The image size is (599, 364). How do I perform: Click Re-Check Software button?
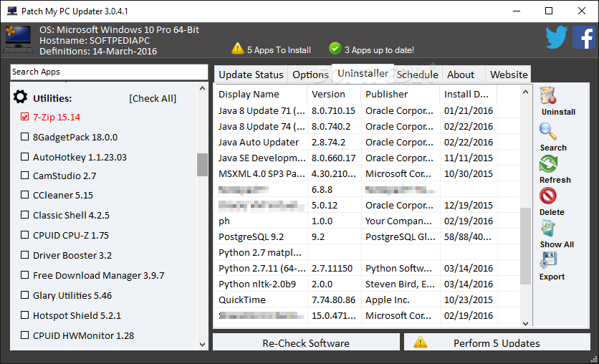[x=306, y=343]
